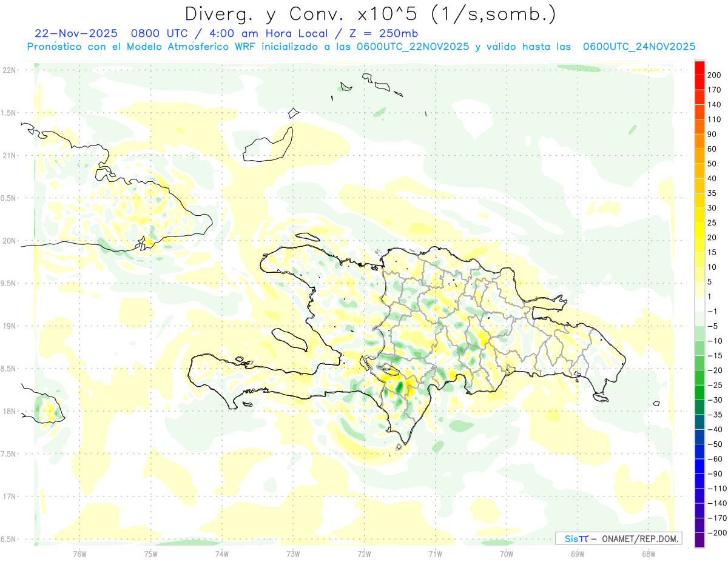Click the '10' colorbar label
The width and height of the screenshot is (728, 562).
pyautogui.click(x=712, y=267)
